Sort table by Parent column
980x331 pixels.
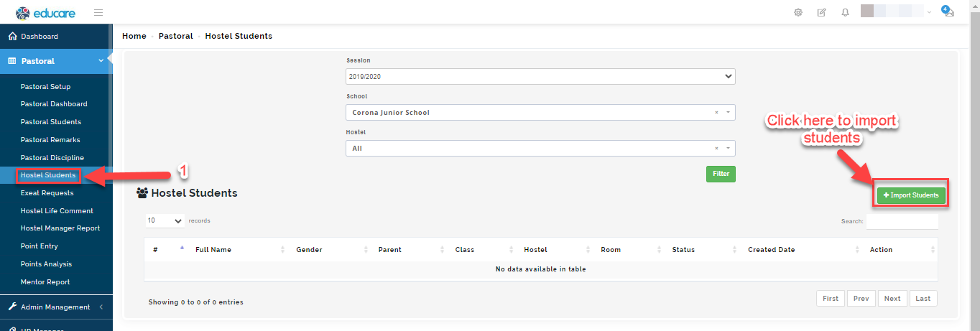coord(410,249)
